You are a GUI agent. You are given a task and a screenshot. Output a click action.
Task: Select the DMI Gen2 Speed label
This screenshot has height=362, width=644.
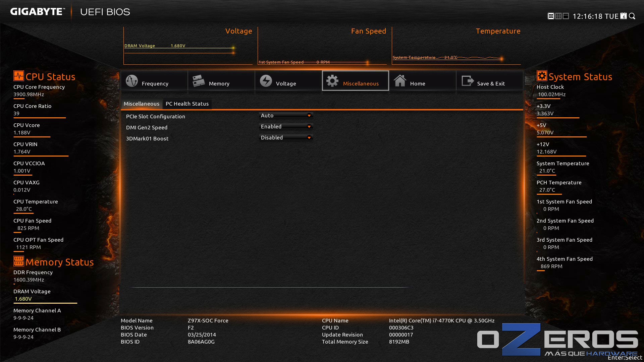pyautogui.click(x=147, y=128)
